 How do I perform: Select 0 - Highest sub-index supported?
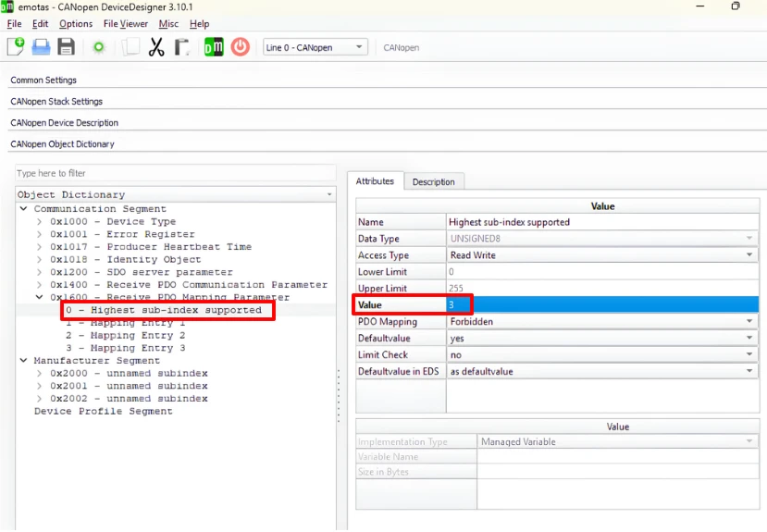point(164,310)
